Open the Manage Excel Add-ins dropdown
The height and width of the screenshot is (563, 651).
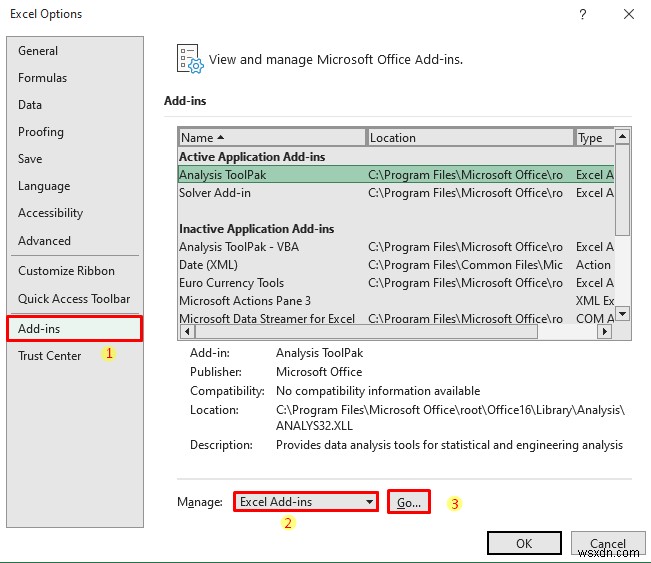306,502
